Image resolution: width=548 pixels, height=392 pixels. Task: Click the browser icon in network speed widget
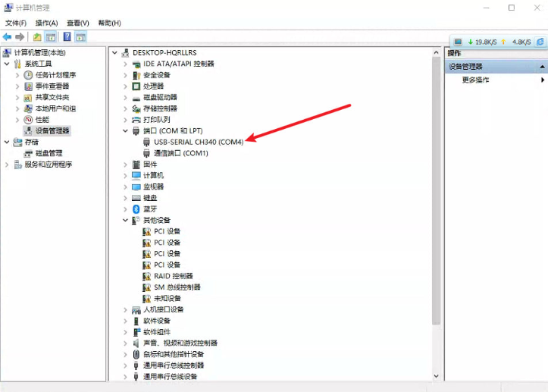(540, 42)
